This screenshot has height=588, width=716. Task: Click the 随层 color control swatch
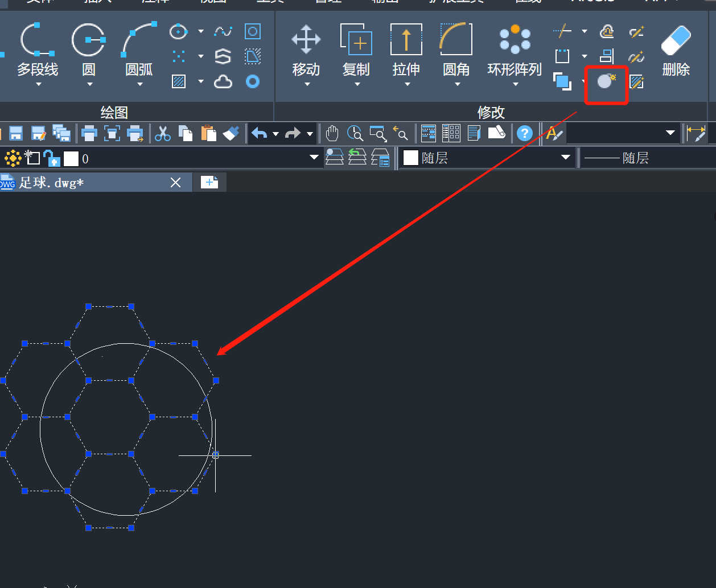[x=411, y=158]
